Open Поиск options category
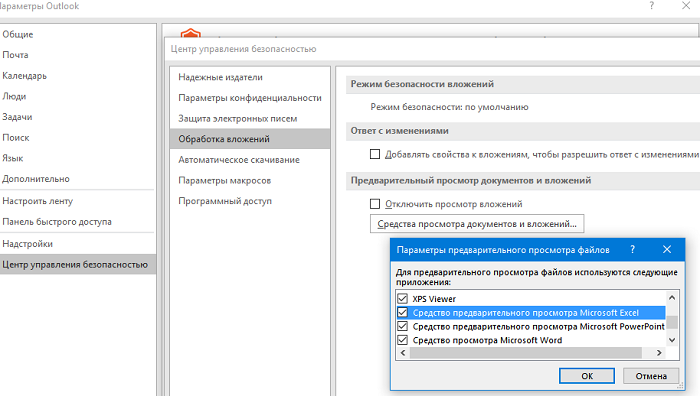The height and width of the screenshot is (396, 700). click(x=16, y=138)
